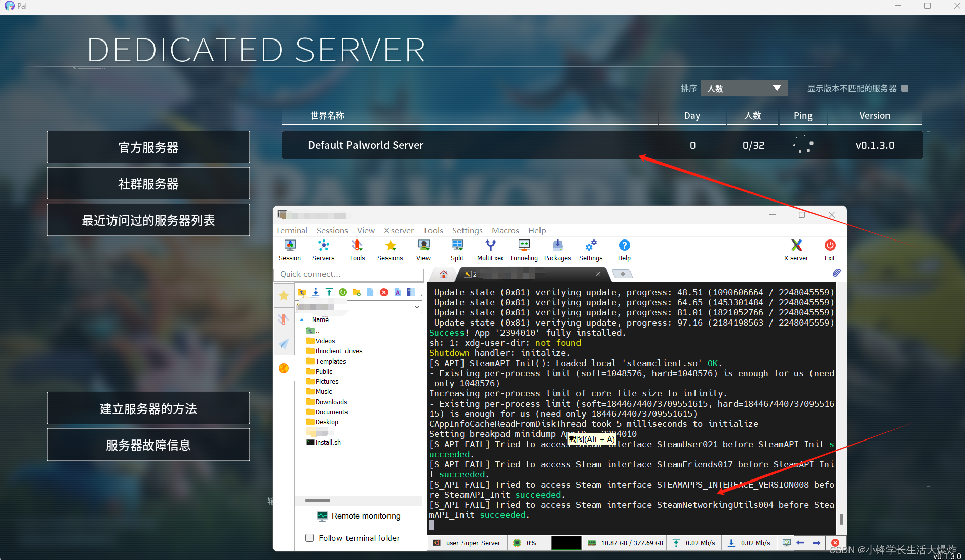Click the Ping column header
This screenshot has height=560, width=965.
pyautogui.click(x=803, y=116)
